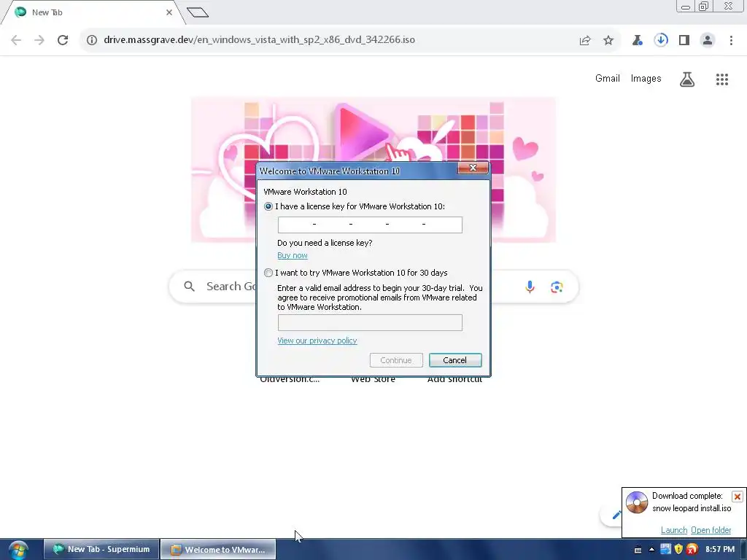Open the Web Store shortcut
Viewport: 747px width, 560px height.
[373, 380]
